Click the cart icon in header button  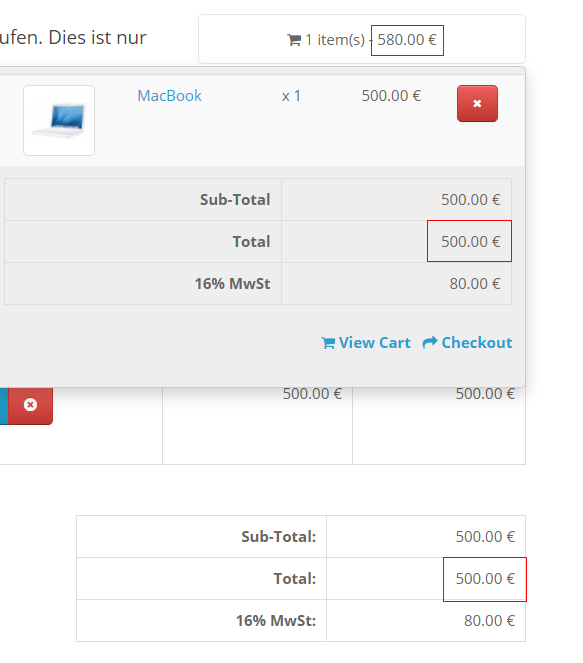(294, 40)
